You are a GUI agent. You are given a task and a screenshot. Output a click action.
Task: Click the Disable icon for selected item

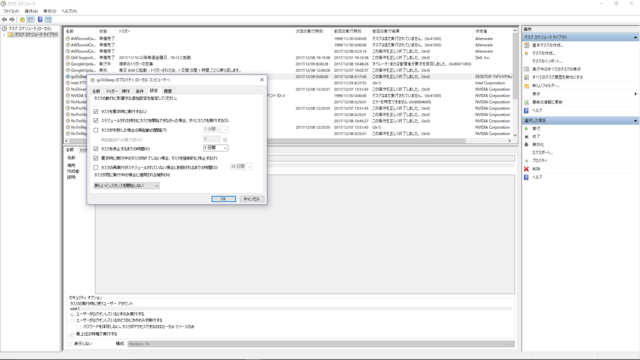tap(527, 144)
